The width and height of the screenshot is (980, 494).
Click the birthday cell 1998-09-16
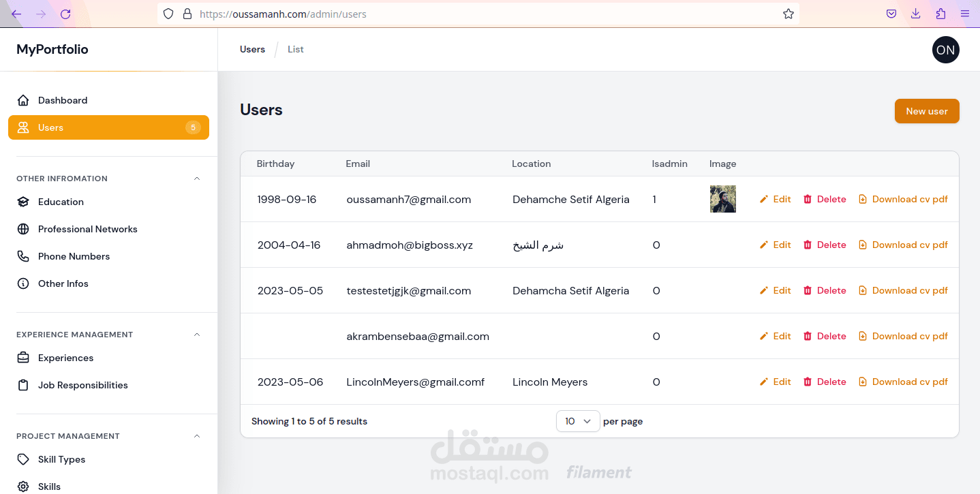coord(287,200)
